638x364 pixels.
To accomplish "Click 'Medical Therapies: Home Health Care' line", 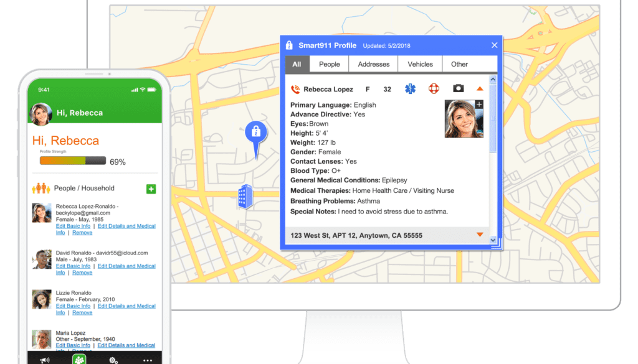I will (373, 190).
